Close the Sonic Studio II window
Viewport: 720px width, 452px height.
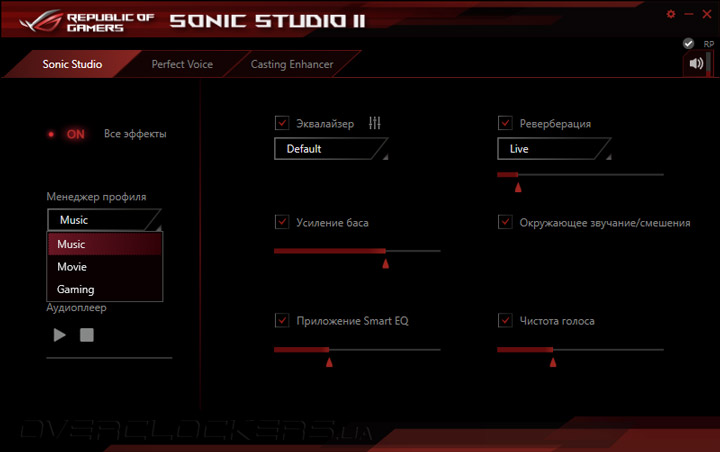pos(707,14)
